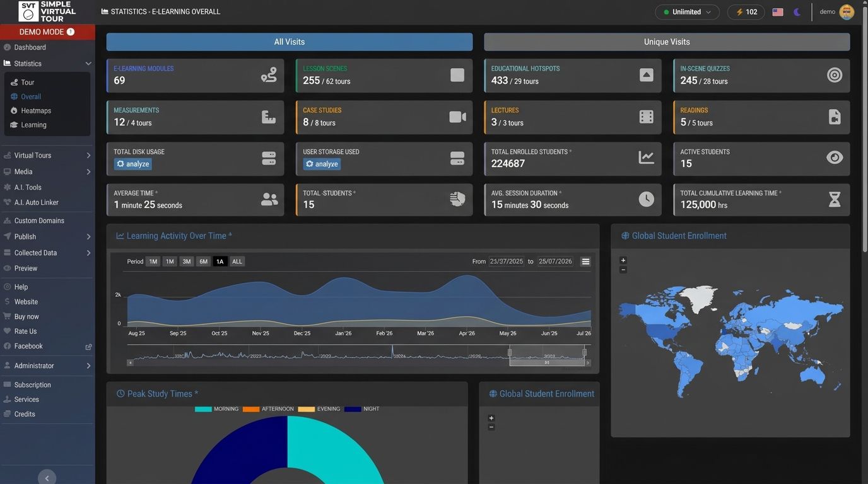Click the line chart icon on Total Enrolled Students
This screenshot has height=484, width=868.
coord(646,158)
